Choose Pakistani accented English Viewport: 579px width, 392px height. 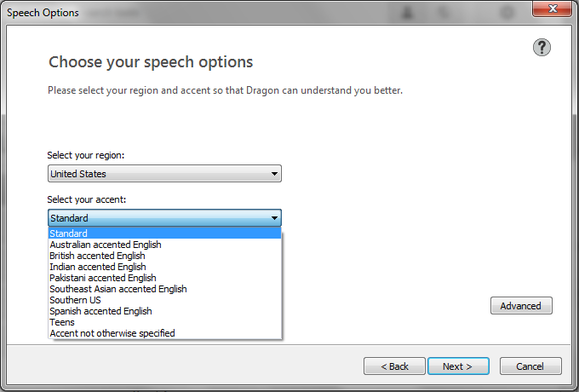point(165,278)
